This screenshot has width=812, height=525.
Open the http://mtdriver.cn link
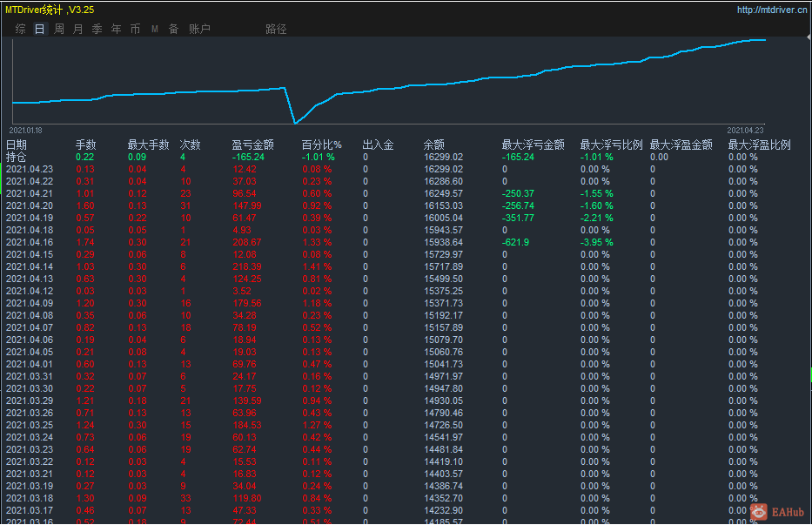tap(772, 10)
